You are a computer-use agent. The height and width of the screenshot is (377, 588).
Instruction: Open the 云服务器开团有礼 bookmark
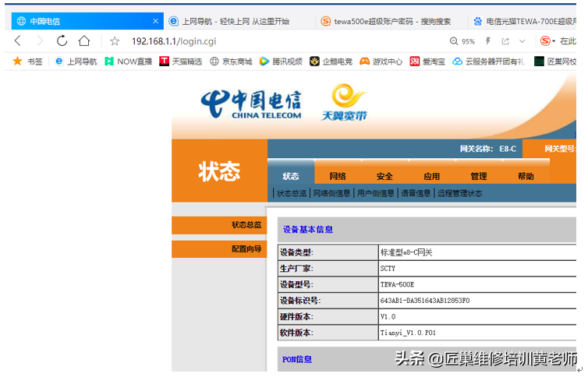point(489,62)
